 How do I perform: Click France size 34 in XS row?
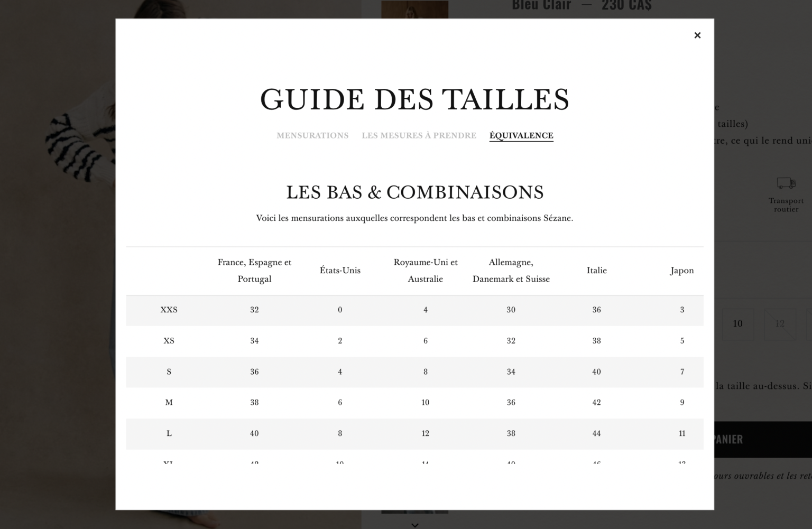point(254,341)
